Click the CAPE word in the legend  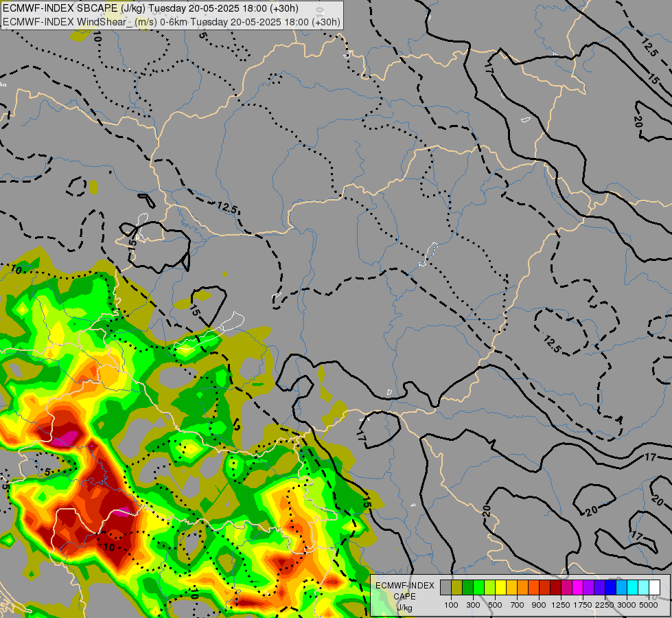tap(404, 597)
